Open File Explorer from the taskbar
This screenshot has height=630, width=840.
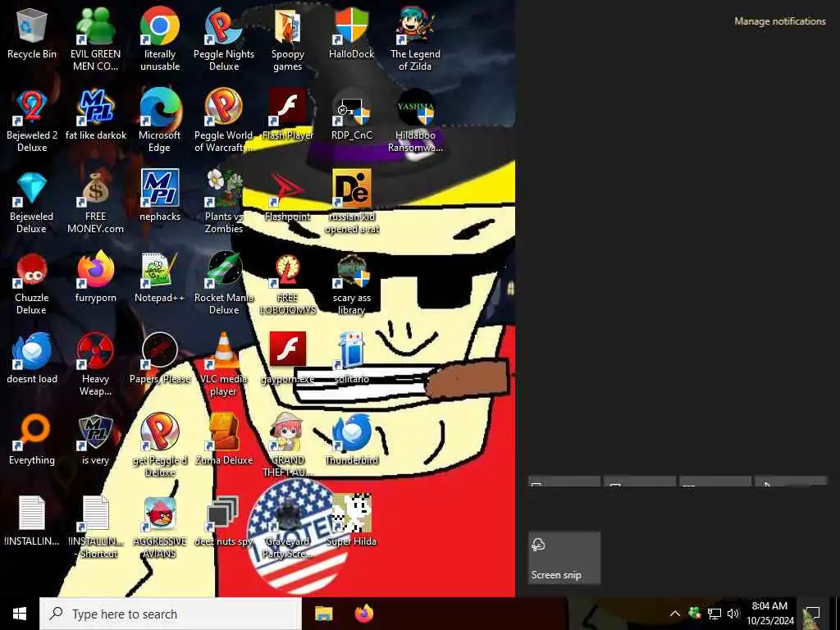(x=323, y=614)
